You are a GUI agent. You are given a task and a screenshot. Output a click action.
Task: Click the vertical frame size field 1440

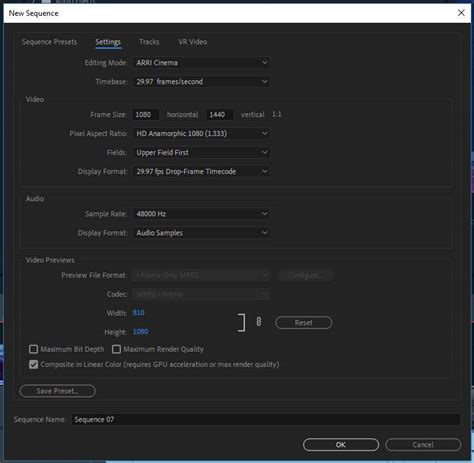tap(219, 115)
